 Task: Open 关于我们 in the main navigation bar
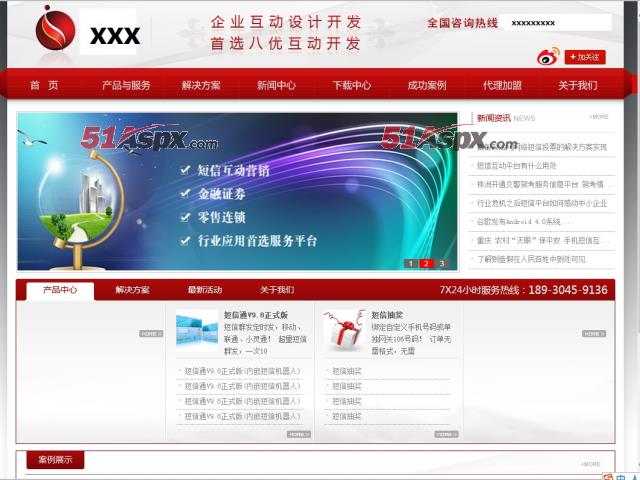point(578,85)
